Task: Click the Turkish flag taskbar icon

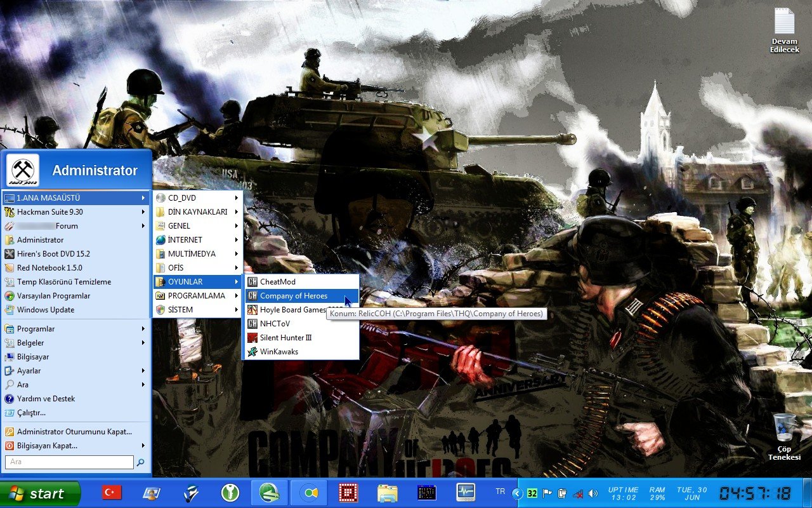Action: click(x=112, y=493)
